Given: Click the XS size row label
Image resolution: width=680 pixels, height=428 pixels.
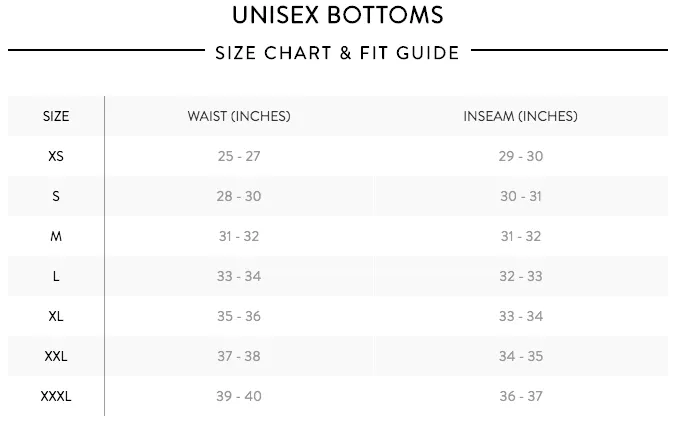Looking at the screenshot, I should [x=56, y=156].
